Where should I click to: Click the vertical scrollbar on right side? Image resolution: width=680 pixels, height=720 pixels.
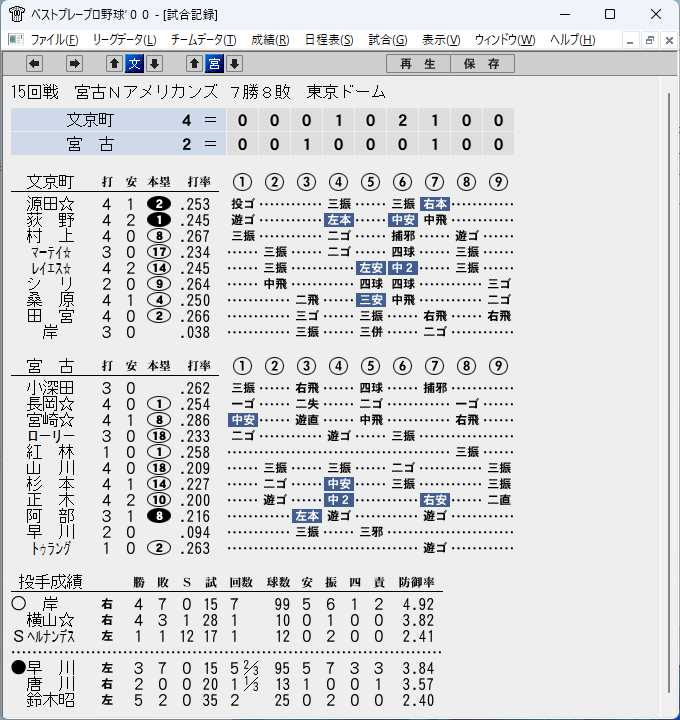[669, 393]
